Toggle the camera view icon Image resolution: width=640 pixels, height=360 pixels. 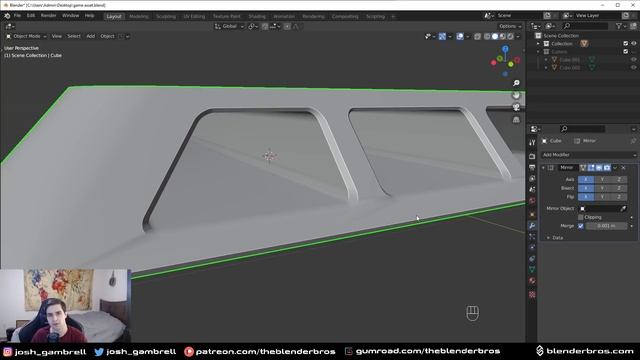pyautogui.click(x=516, y=107)
